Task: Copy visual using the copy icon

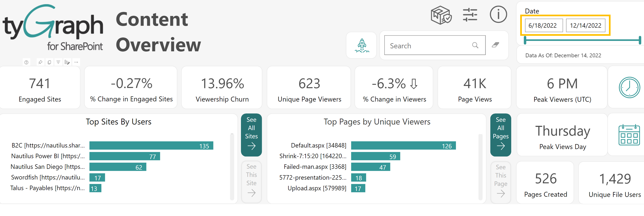Action: [49, 62]
